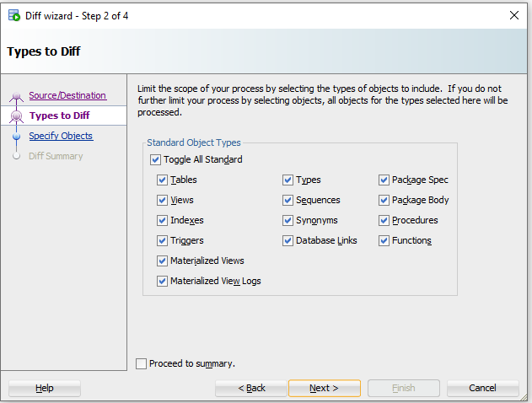Image resolution: width=532 pixels, height=403 pixels.
Task: Open Help for the wizard
Action: point(45,389)
